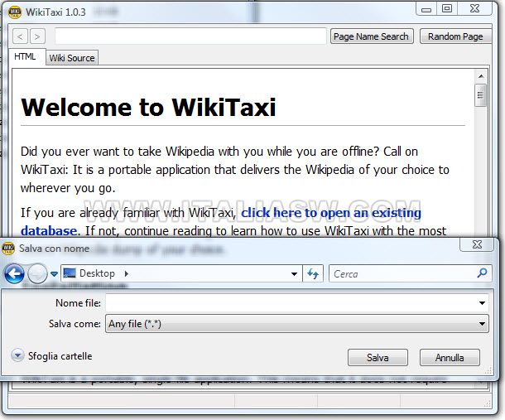Expand Sfoglia cartelle
Viewport: 505px width, 420px height.
coord(51,356)
